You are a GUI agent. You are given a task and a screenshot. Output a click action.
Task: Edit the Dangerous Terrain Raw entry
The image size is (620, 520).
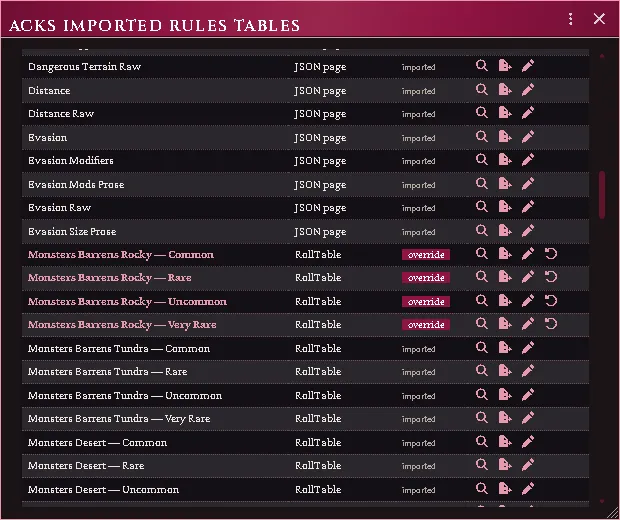tap(528, 66)
